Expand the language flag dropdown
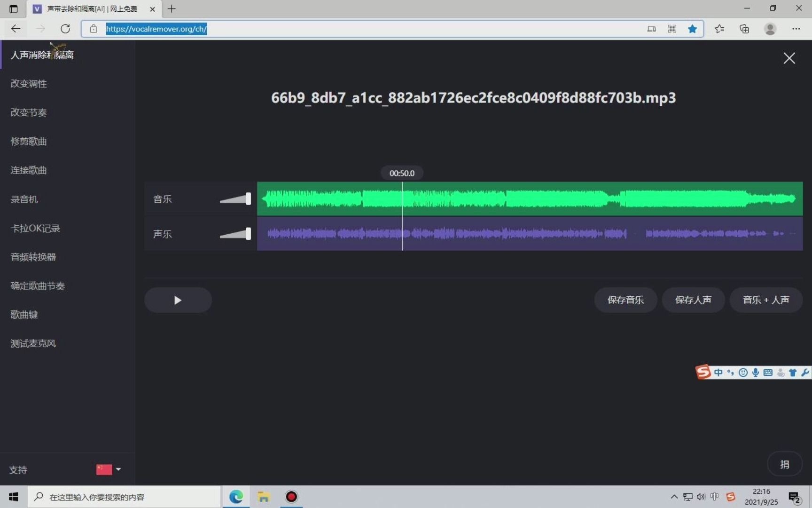 coord(109,469)
